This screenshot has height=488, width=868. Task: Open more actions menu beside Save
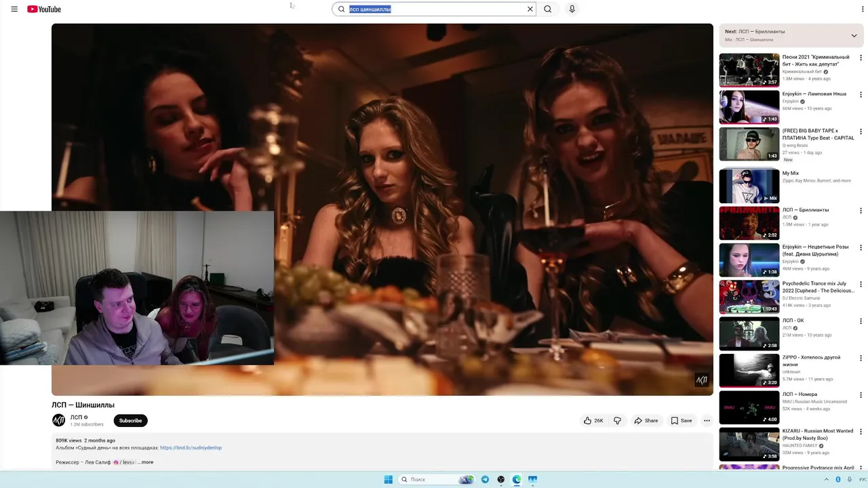[x=707, y=420]
